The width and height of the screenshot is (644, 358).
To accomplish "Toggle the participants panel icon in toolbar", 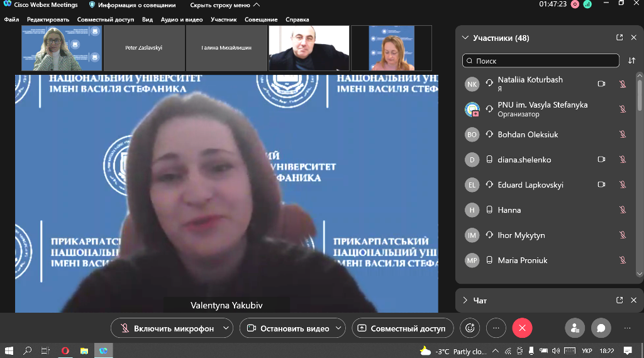I will tap(574, 328).
